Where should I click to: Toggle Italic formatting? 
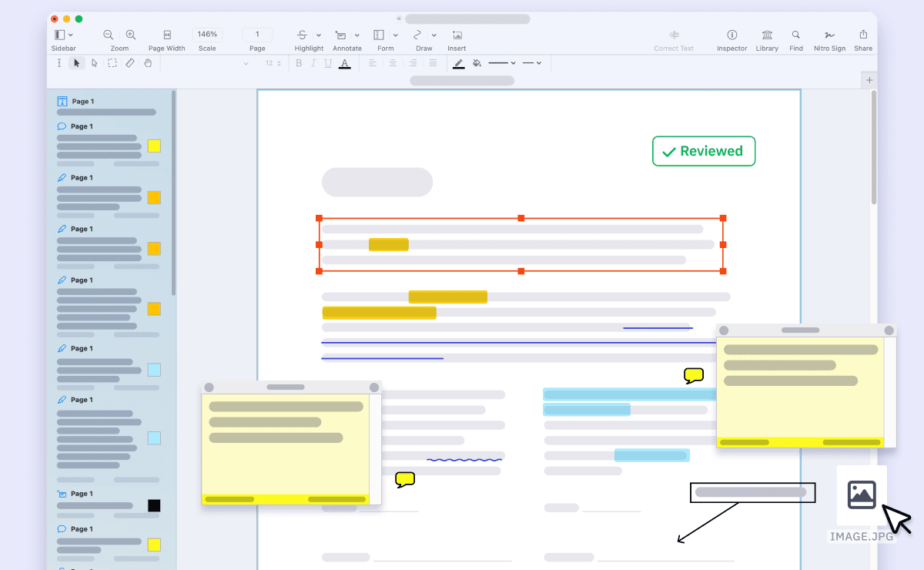pyautogui.click(x=314, y=63)
